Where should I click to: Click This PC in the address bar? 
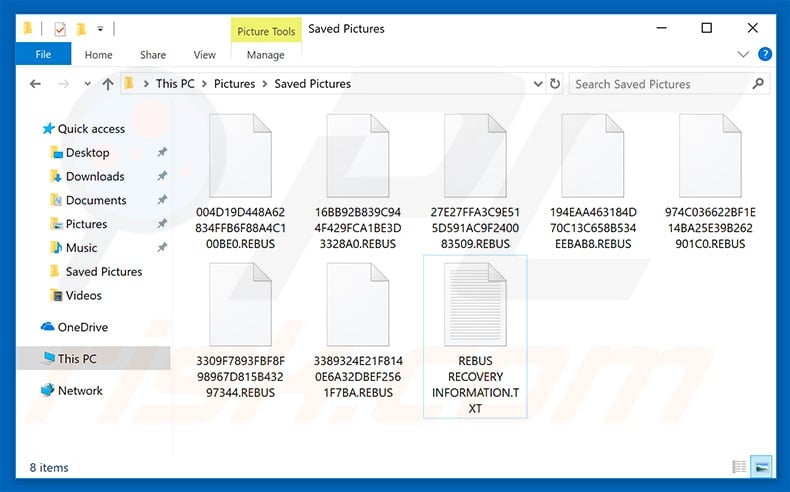[175, 84]
